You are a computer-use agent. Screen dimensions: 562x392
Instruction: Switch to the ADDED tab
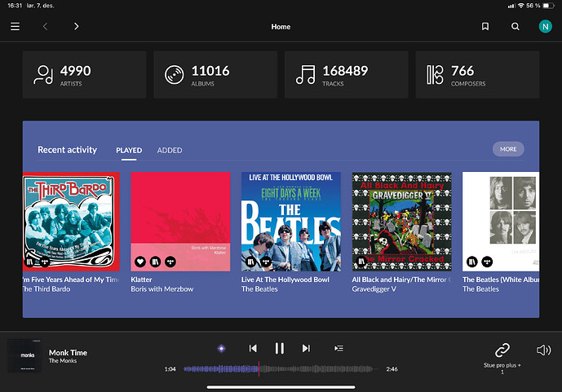tap(170, 150)
